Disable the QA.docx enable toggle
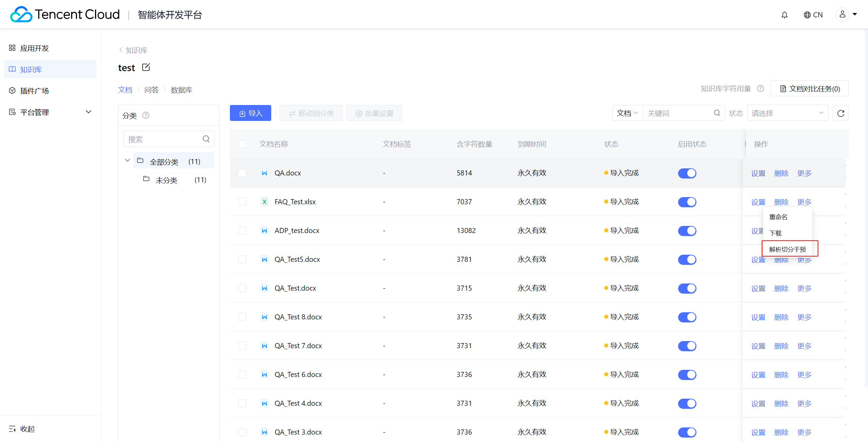 687,173
